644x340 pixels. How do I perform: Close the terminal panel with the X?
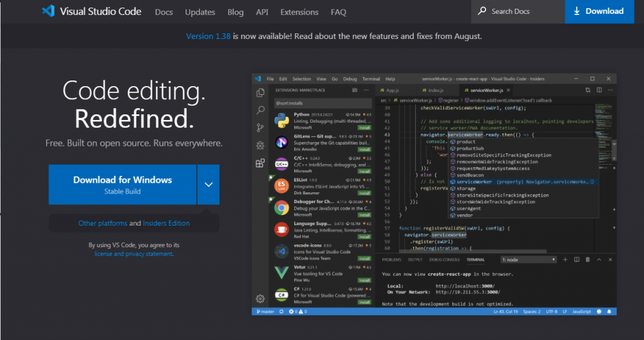point(610,260)
